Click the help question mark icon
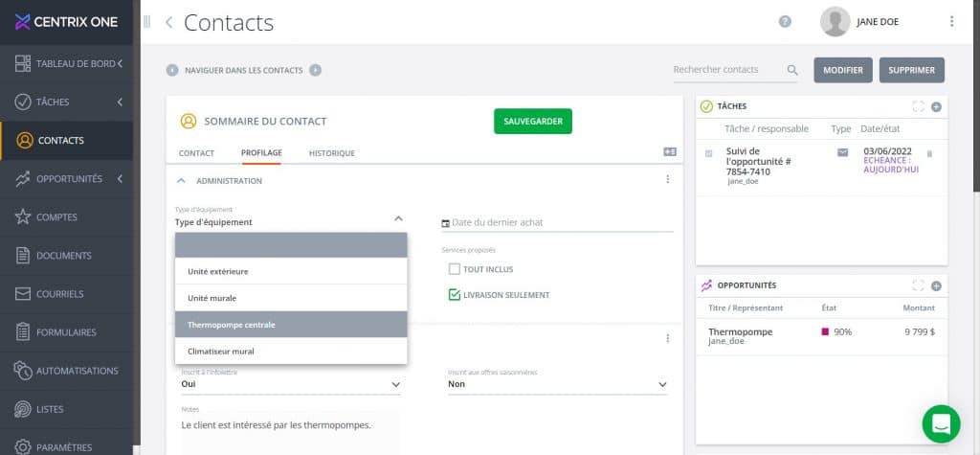Viewport: 980px width, 455px height. tap(785, 22)
